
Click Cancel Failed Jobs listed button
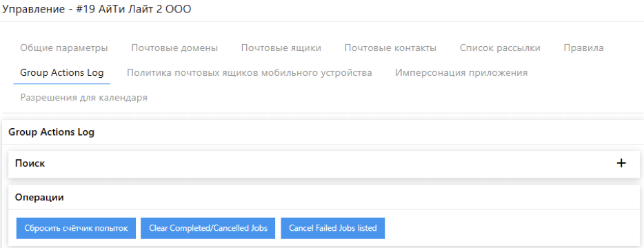pos(332,228)
